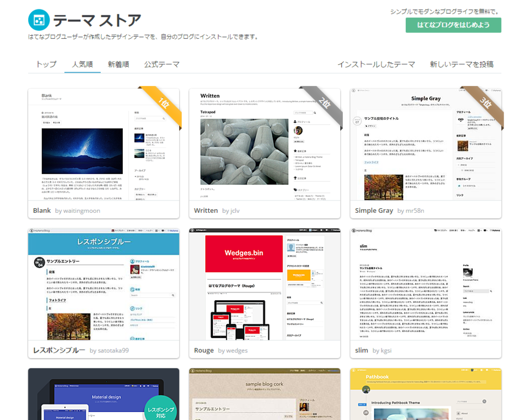Open the トップ tab
The height and width of the screenshot is (420, 524).
click(47, 64)
